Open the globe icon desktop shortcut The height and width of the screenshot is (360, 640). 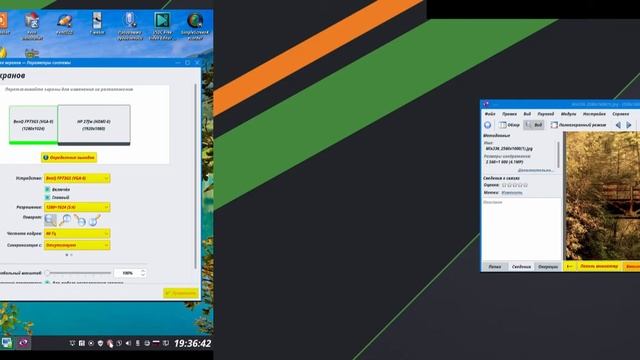pyautogui.click(x=195, y=26)
